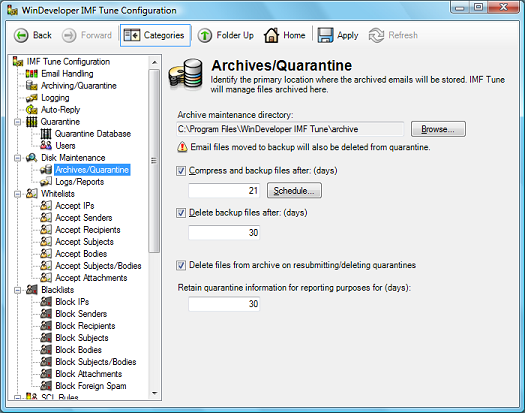The height and width of the screenshot is (413, 525).
Task: Click the Email Handling tree icon
Action: coord(32,74)
